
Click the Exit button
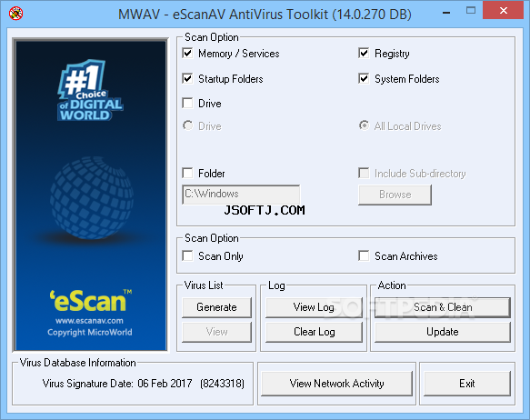[x=466, y=384]
